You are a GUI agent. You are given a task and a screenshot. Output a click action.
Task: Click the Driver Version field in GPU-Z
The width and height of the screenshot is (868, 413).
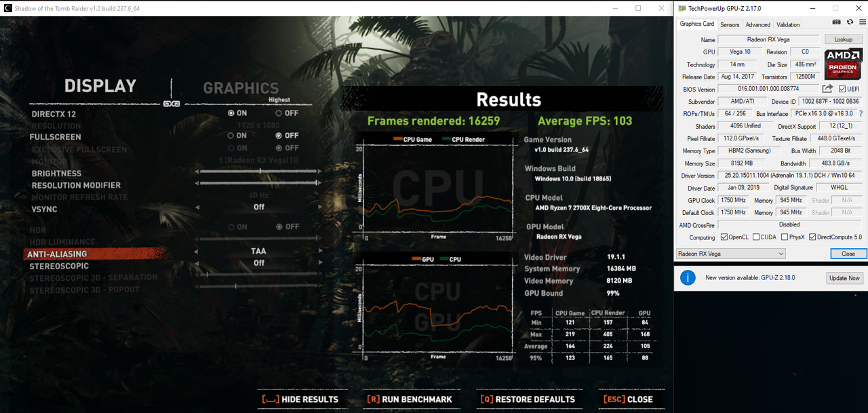(x=790, y=176)
